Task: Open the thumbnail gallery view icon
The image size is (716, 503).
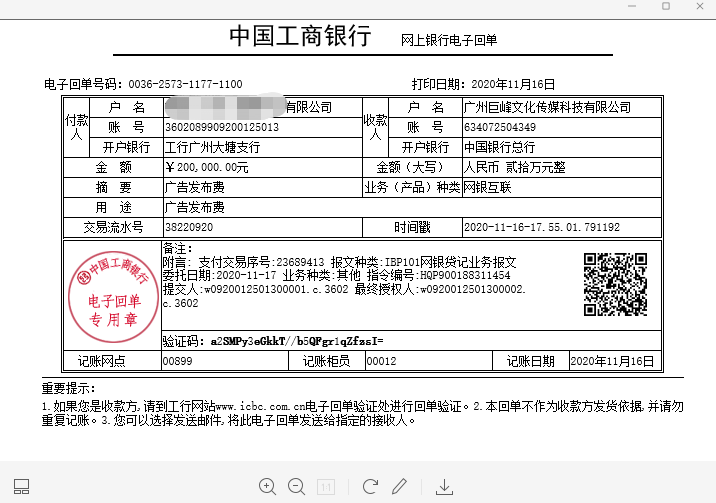Action: (x=22, y=487)
